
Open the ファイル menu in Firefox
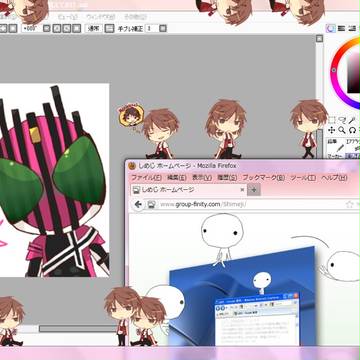tap(146, 178)
